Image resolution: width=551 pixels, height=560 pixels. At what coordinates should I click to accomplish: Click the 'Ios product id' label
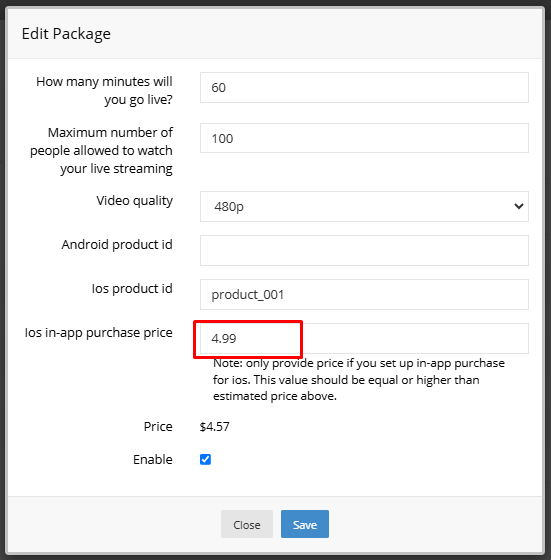click(132, 289)
